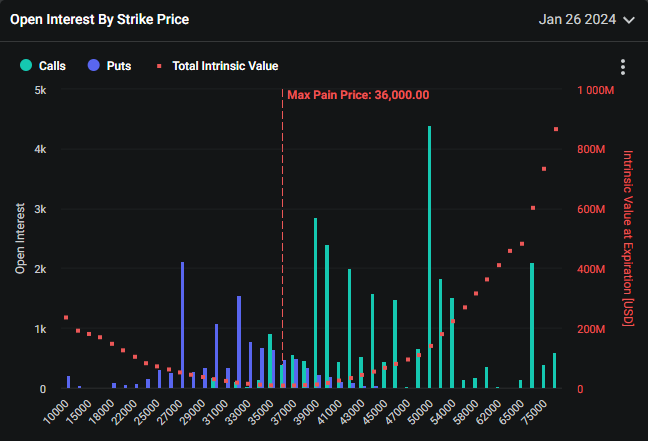Click the Open Interest By Strike Price title
The height and width of the screenshot is (441, 648).
tap(98, 19)
